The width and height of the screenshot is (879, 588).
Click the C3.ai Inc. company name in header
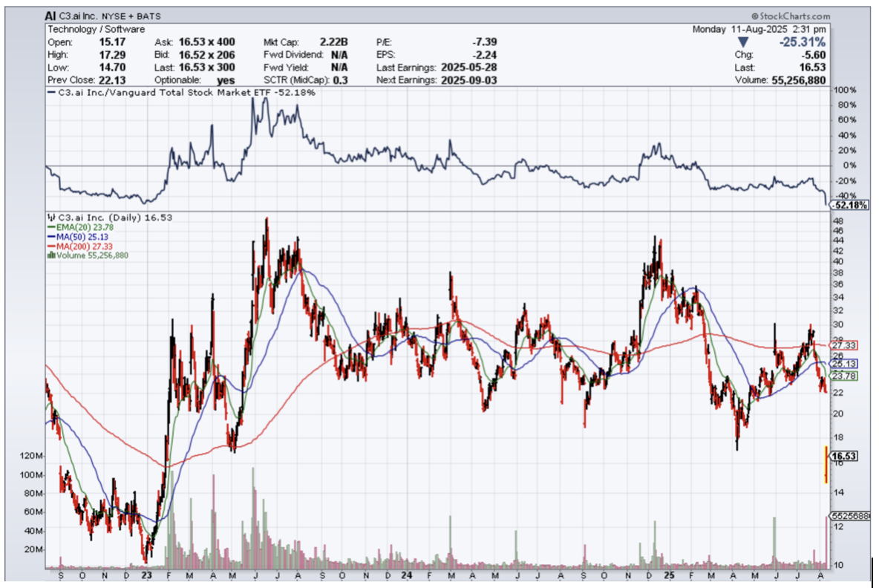pyautogui.click(x=78, y=16)
